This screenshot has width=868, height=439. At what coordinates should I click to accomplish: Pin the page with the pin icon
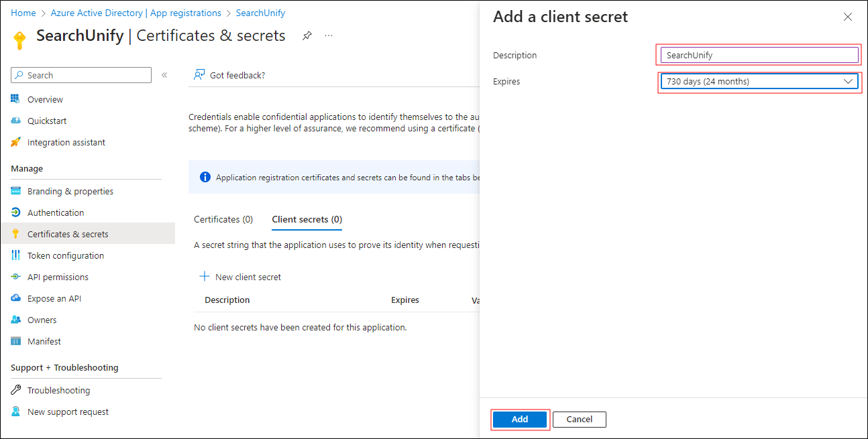(307, 36)
